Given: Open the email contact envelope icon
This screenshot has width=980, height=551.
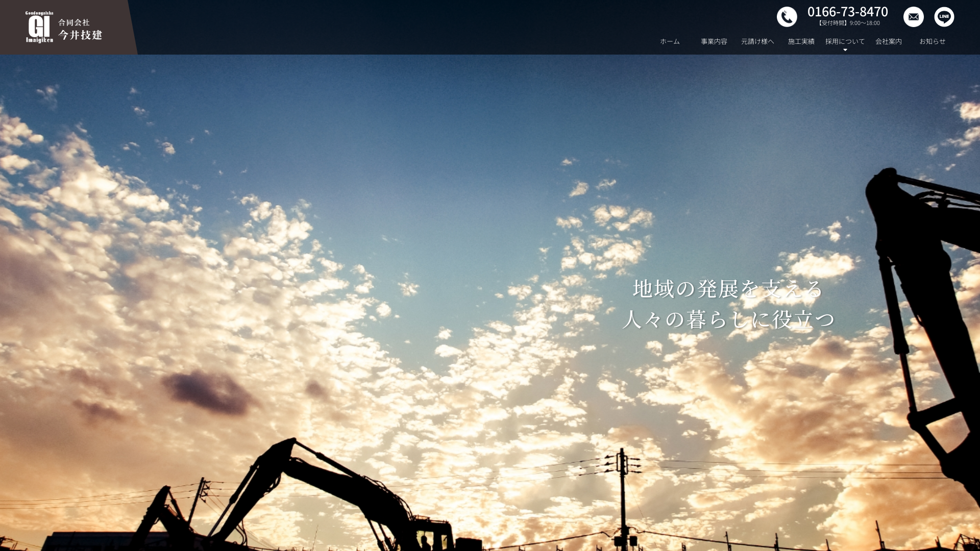Looking at the screenshot, I should 913,17.
